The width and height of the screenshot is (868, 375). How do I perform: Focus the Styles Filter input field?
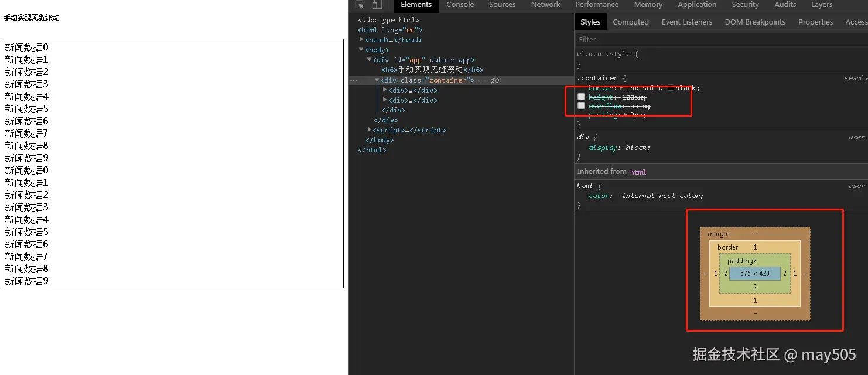coord(720,39)
